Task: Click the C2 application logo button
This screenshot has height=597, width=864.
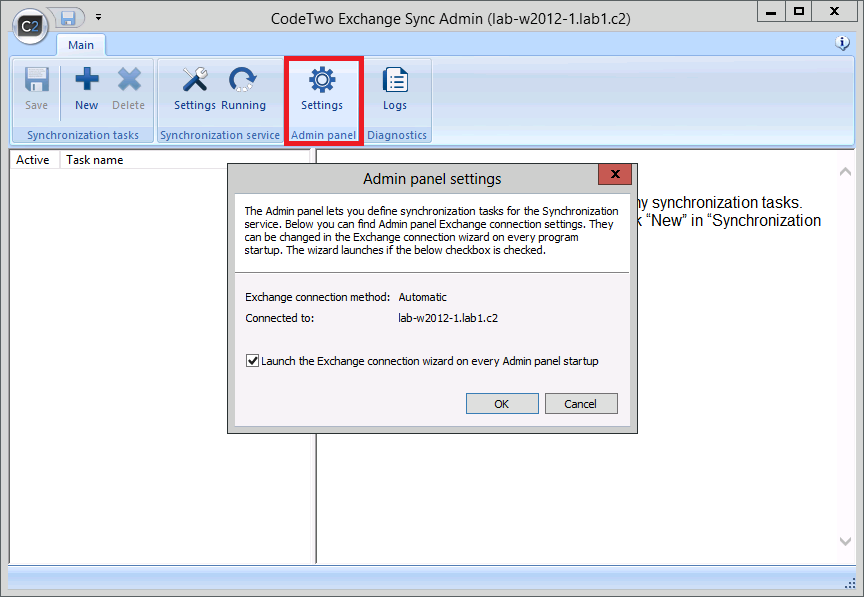Action: 30,26
